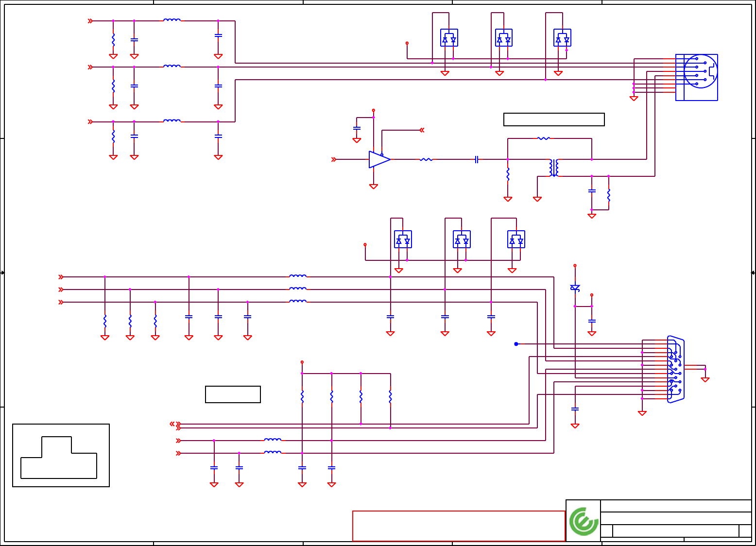Click the inductor on the second filter line
The height and width of the screenshot is (546, 756).
pos(172,66)
